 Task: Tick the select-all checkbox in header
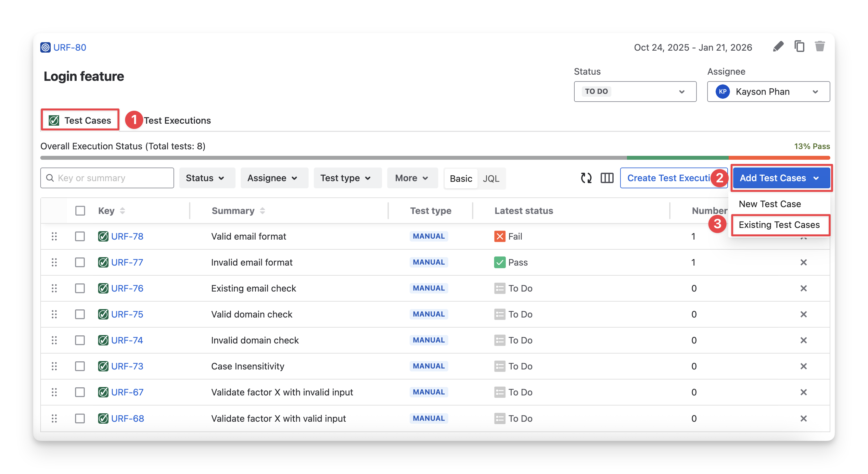(x=80, y=211)
